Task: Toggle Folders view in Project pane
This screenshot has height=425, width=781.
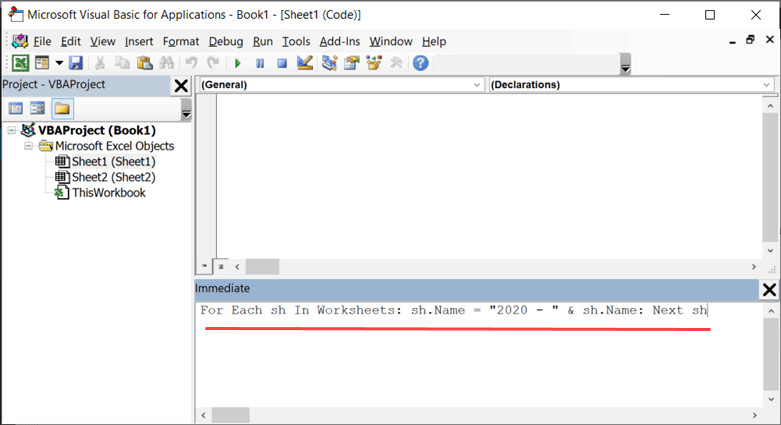Action: click(62, 108)
